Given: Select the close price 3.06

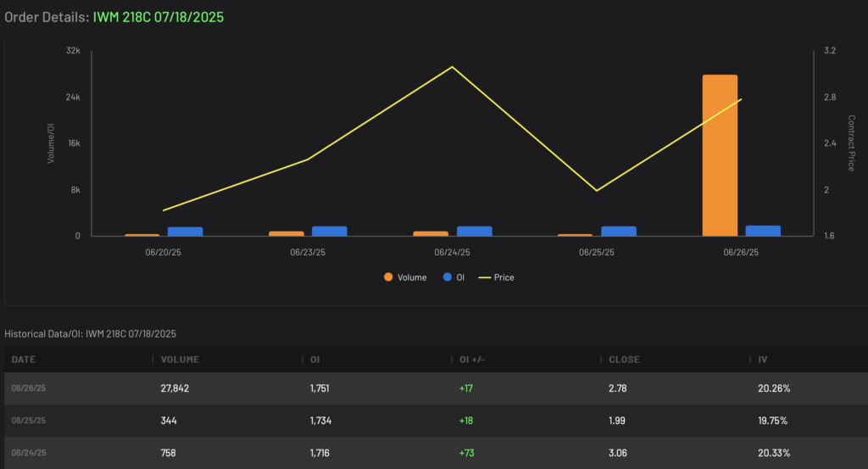Looking at the screenshot, I should point(618,452).
